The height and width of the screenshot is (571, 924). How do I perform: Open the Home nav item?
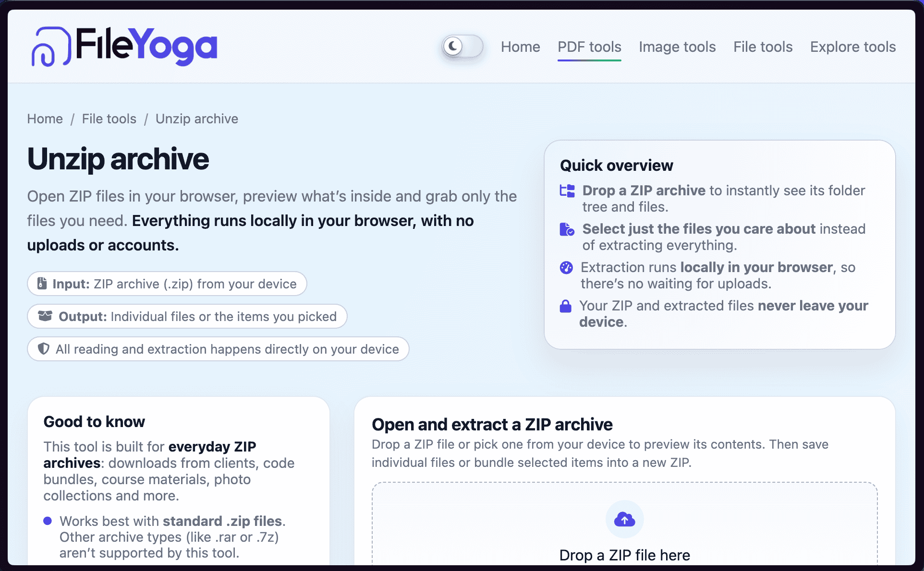520,47
